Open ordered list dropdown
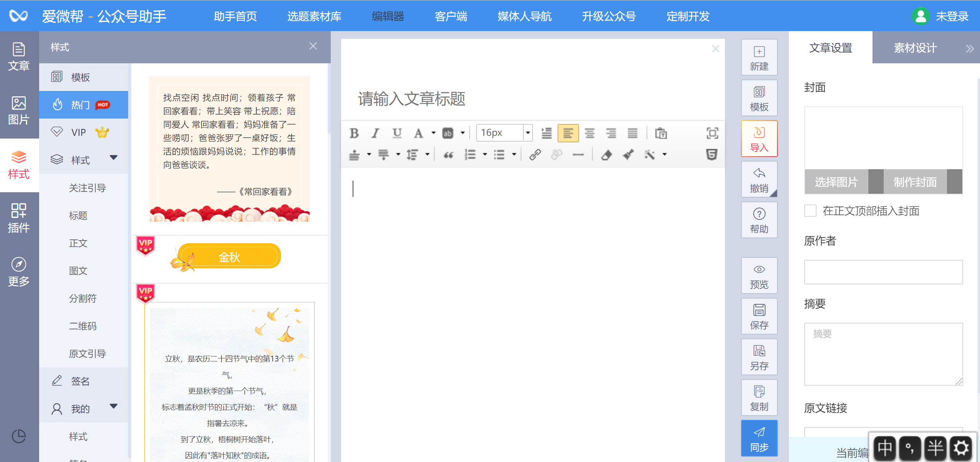The image size is (980, 462). pyautogui.click(x=485, y=155)
